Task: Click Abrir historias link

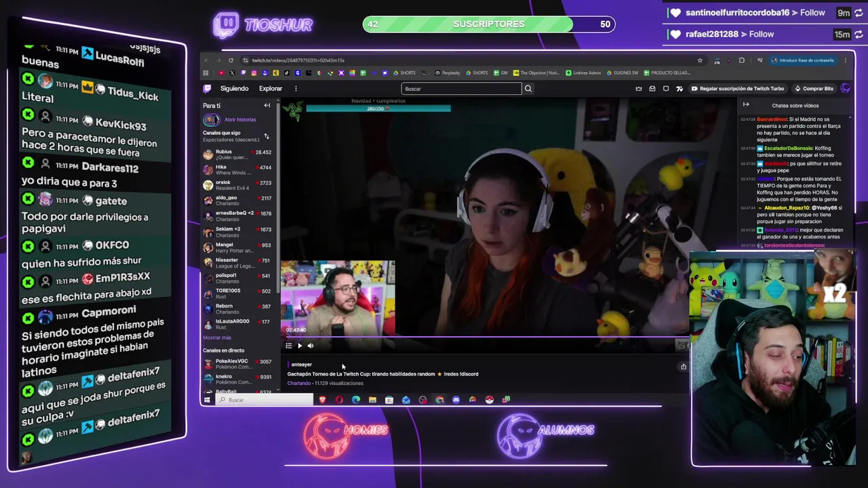Action: pyautogui.click(x=240, y=120)
